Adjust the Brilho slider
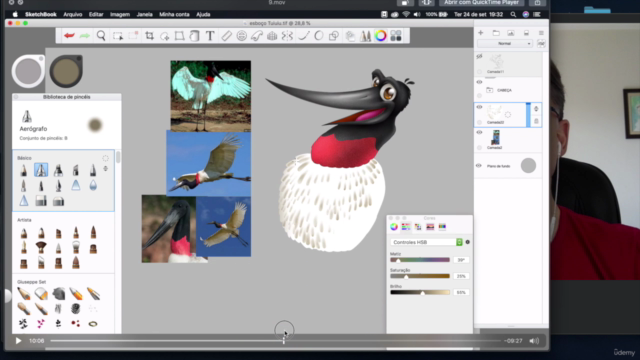 (420, 293)
